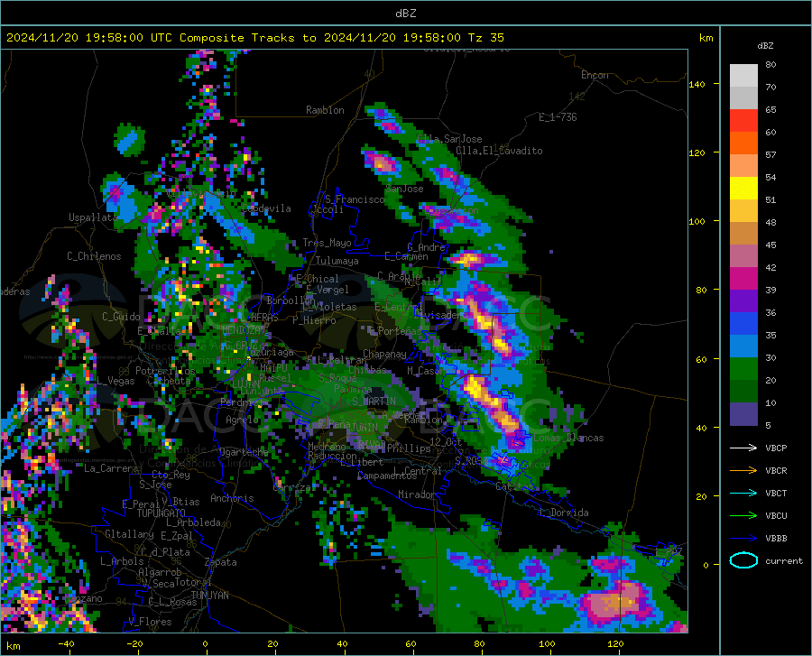Select the gray 80 dBZ color swatch

pos(743,76)
